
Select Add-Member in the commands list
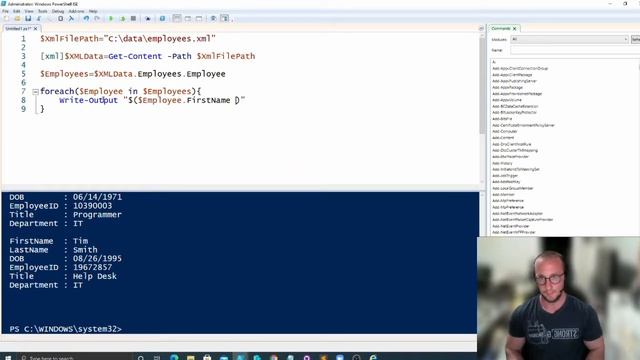tap(503, 194)
